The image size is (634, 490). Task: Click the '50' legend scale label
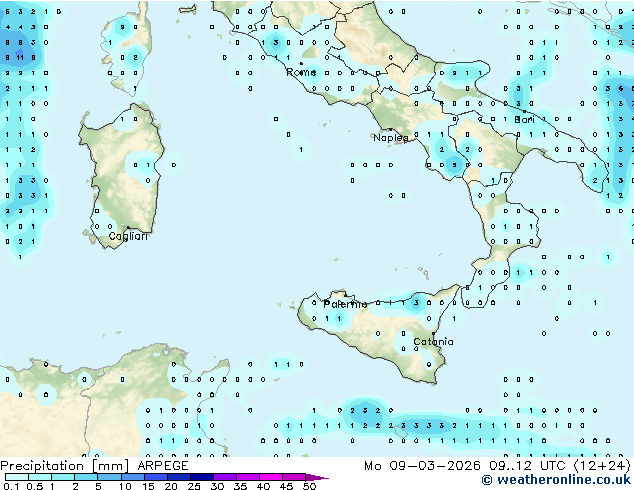pyautogui.click(x=309, y=486)
